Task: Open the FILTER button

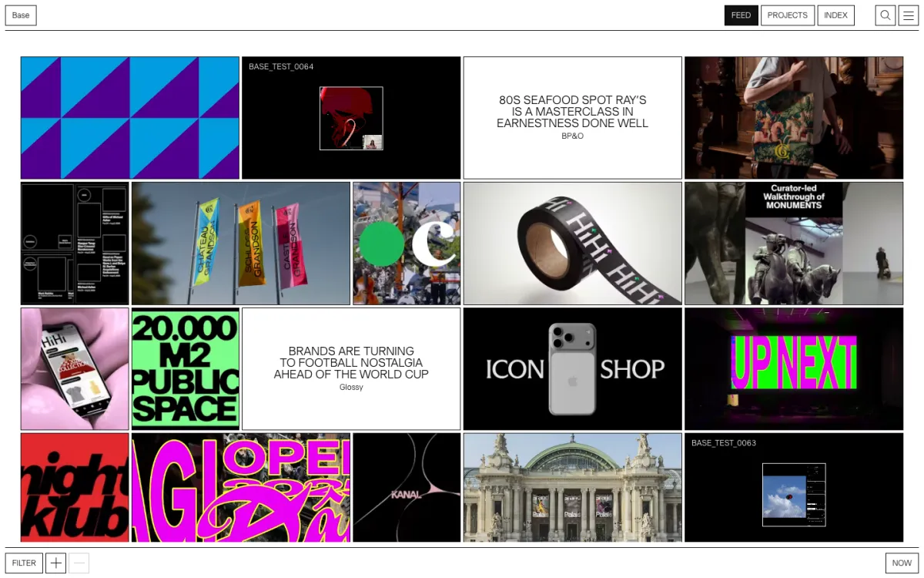Action: [24, 563]
